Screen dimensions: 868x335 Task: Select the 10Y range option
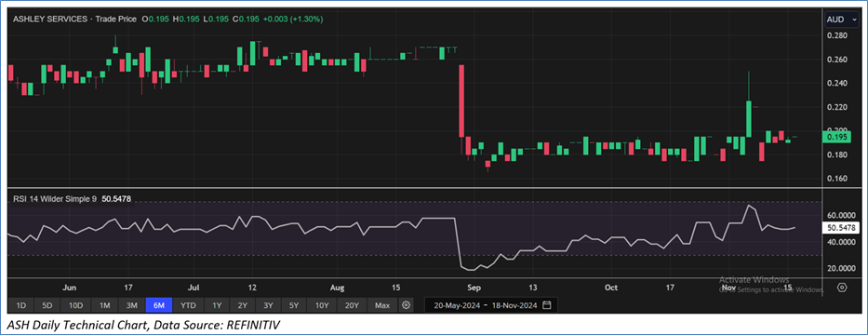[x=323, y=305]
